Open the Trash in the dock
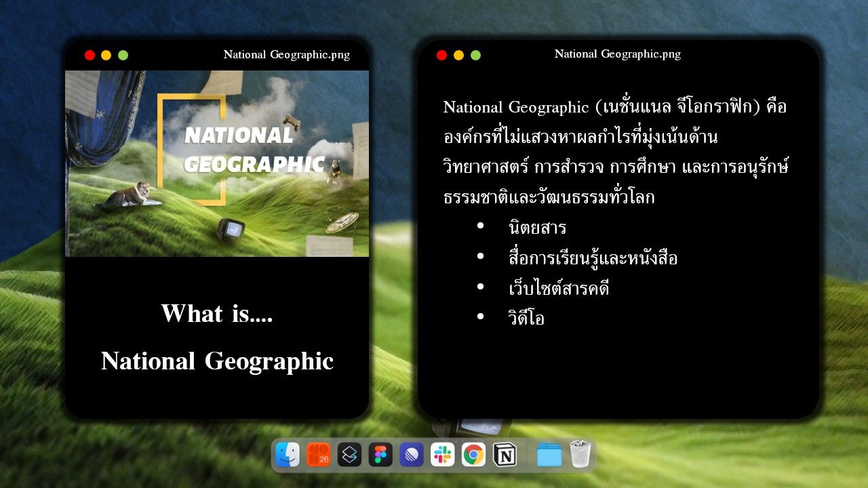This screenshot has width=868, height=488. coord(580,455)
